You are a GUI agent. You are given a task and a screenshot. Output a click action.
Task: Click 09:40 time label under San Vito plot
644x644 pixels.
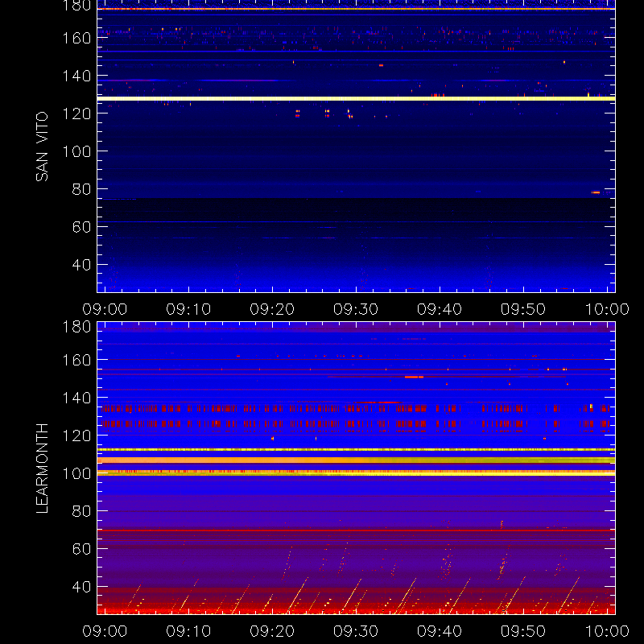pos(440,309)
